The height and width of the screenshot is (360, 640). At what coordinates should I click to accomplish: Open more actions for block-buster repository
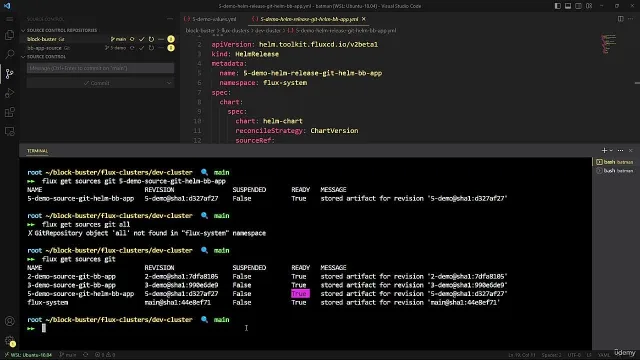click(x=161, y=39)
